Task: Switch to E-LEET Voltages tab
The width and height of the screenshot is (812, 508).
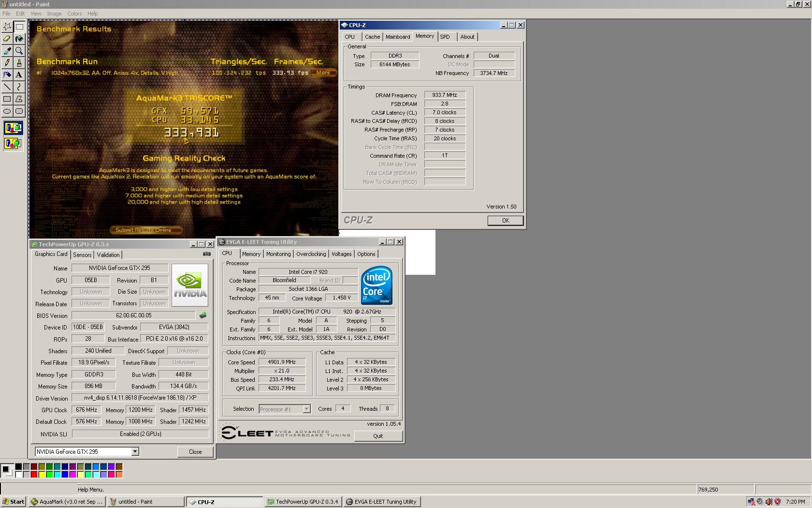Action: [342, 254]
